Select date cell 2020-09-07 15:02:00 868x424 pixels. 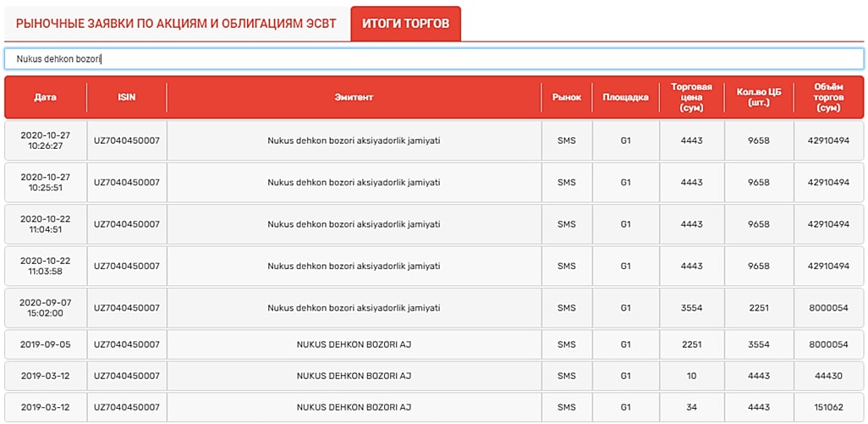coord(46,308)
